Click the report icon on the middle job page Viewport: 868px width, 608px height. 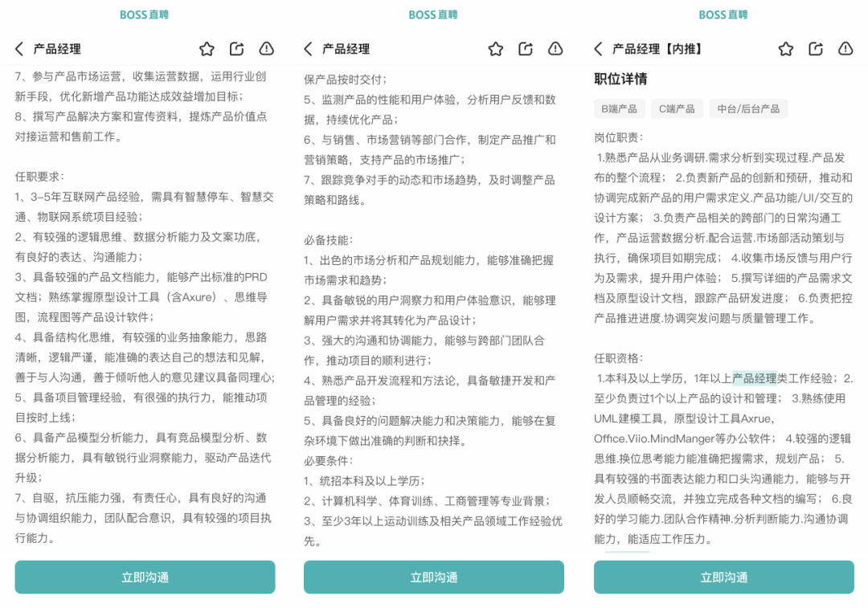click(x=555, y=48)
